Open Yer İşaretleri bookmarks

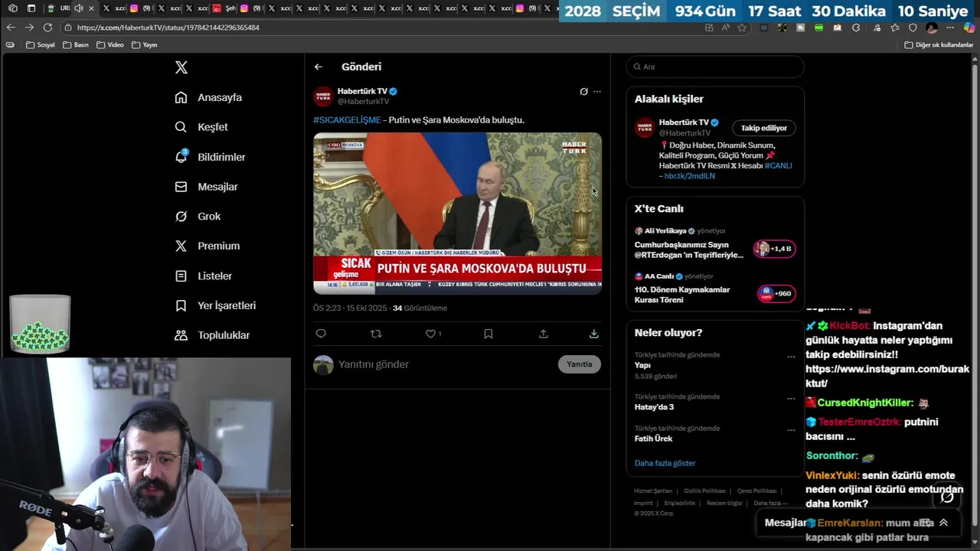(215, 305)
